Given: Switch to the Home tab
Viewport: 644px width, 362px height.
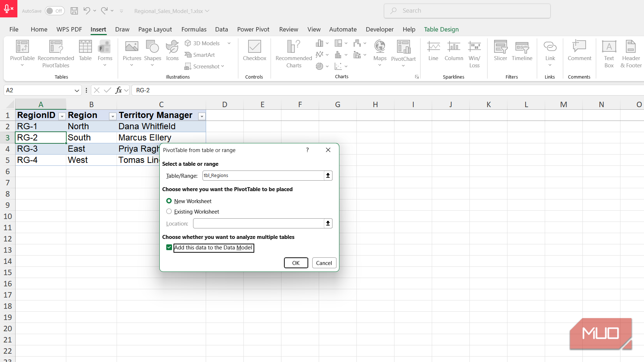Looking at the screenshot, I should [39, 29].
